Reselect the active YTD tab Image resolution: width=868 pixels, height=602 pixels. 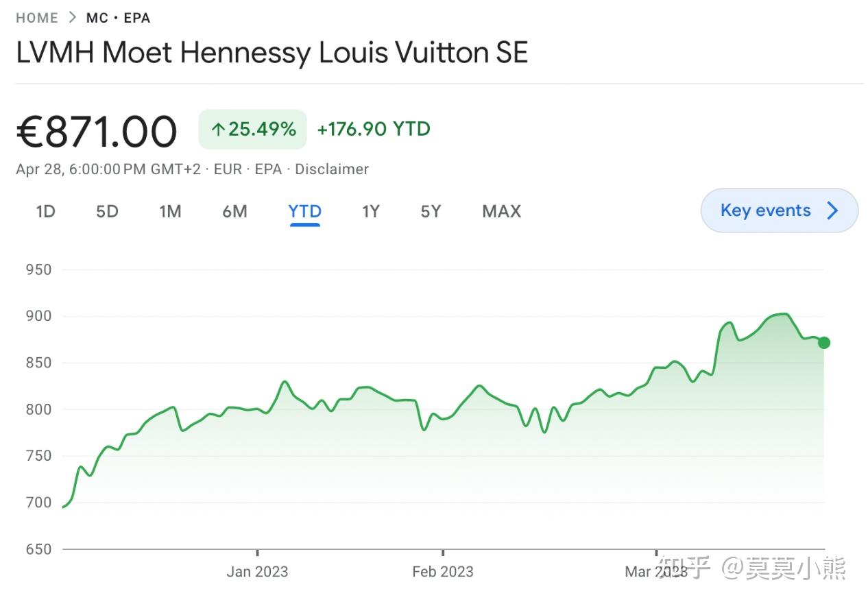pyautogui.click(x=304, y=211)
